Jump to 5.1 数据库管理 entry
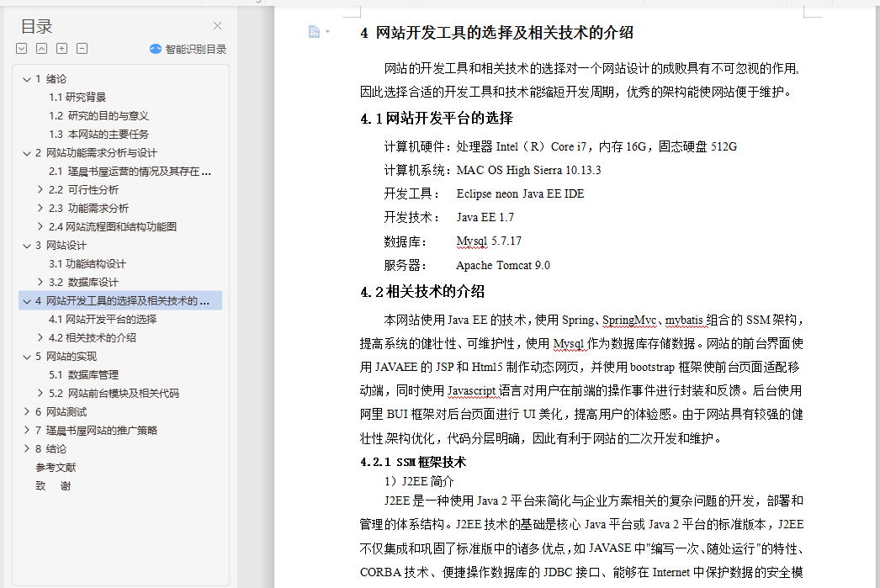Viewport: 880px width, 588px height. click(83, 375)
